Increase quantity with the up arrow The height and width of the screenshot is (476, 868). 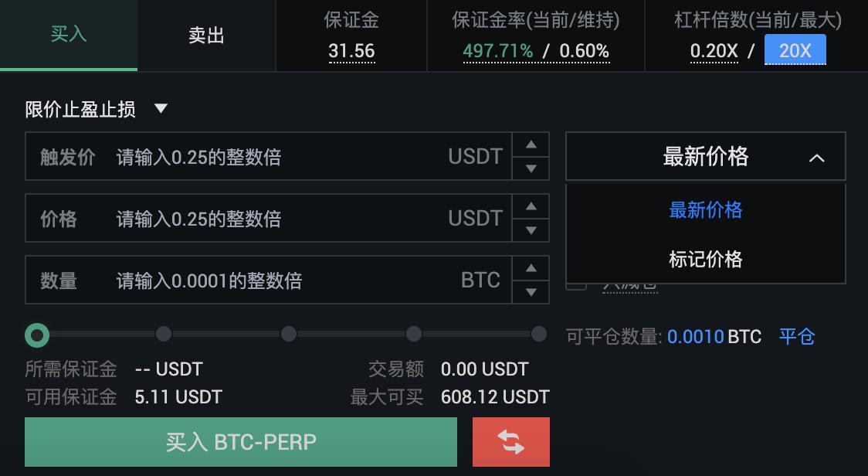point(531,268)
